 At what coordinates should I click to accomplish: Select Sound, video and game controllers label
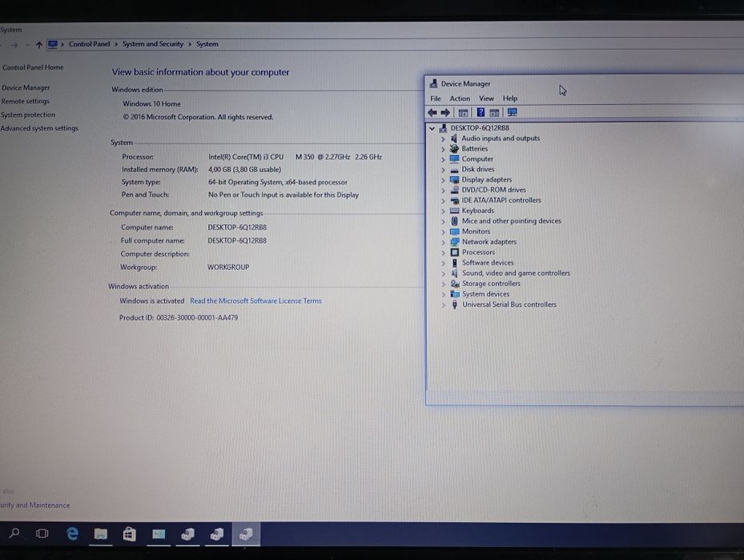(x=517, y=273)
